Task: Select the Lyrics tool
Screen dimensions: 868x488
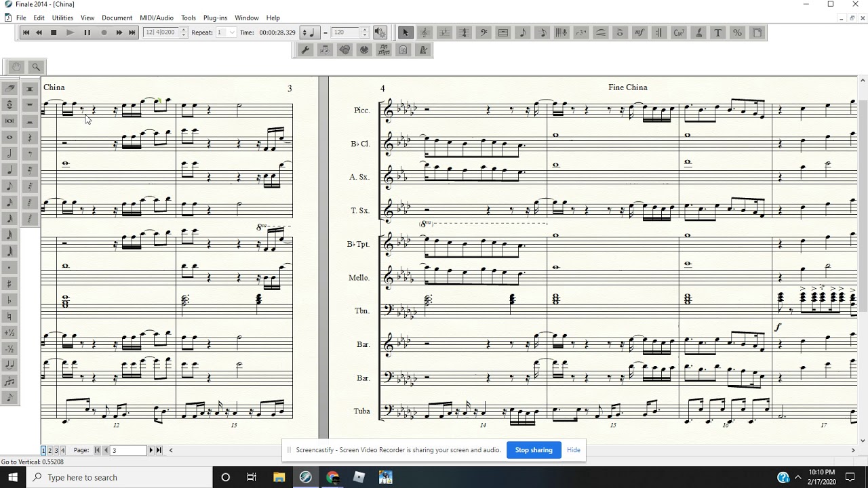Action: [x=698, y=32]
